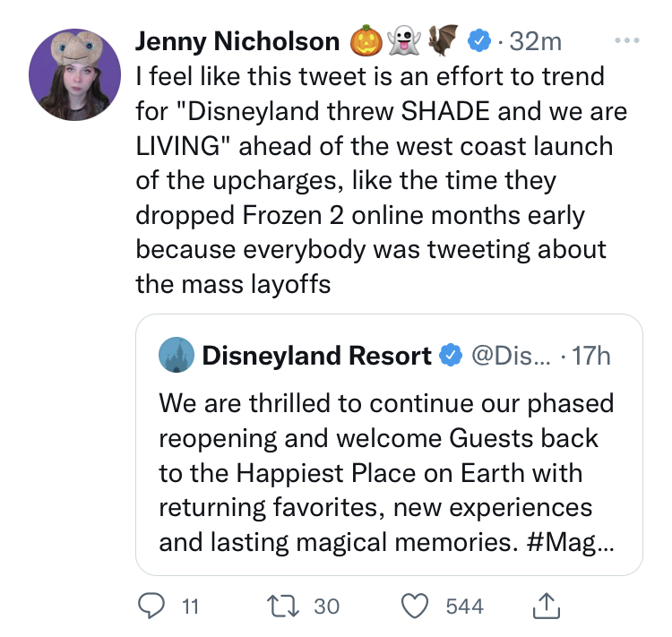Click Jenny Nicholson's verified badge
This screenshot has height=637, width=672.
coord(478,41)
